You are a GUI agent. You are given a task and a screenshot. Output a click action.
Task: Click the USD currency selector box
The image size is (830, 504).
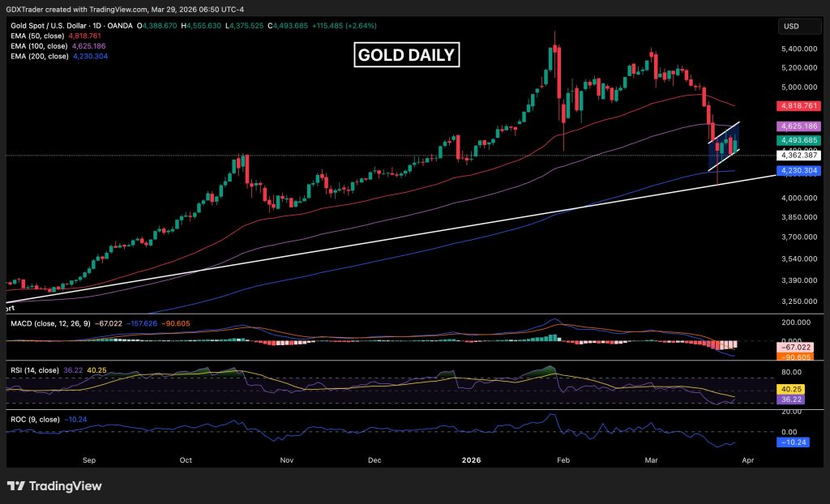[792, 28]
